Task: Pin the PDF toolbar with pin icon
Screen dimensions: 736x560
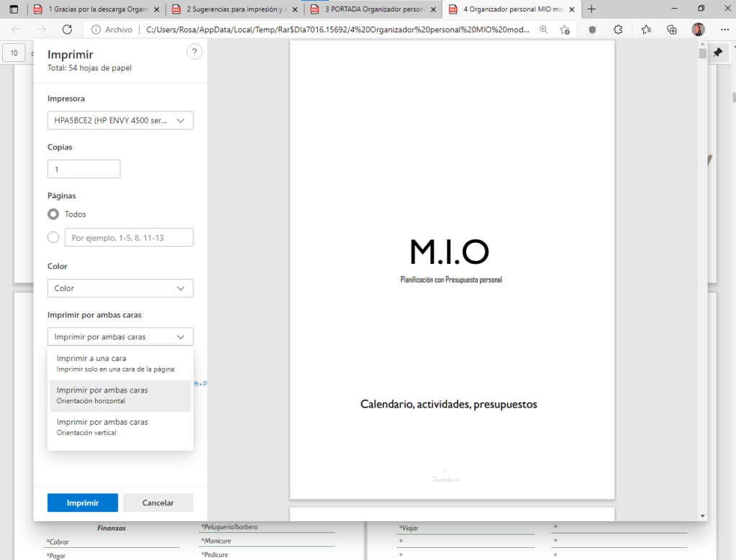Action: [717, 53]
